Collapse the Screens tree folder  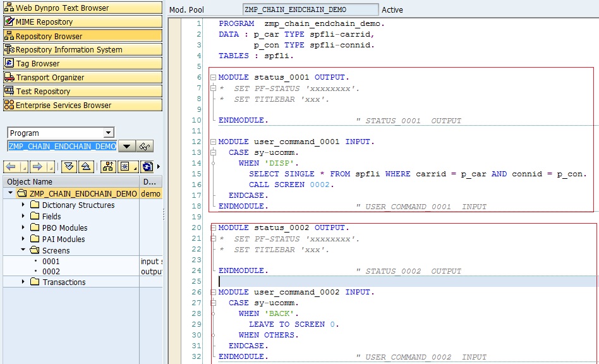23,250
